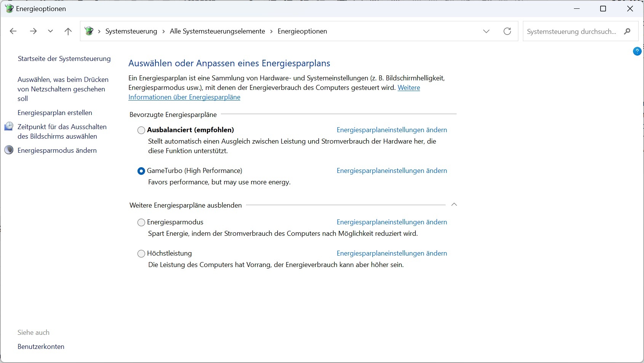Open the help question mark icon
644x363 pixels.
point(637,51)
